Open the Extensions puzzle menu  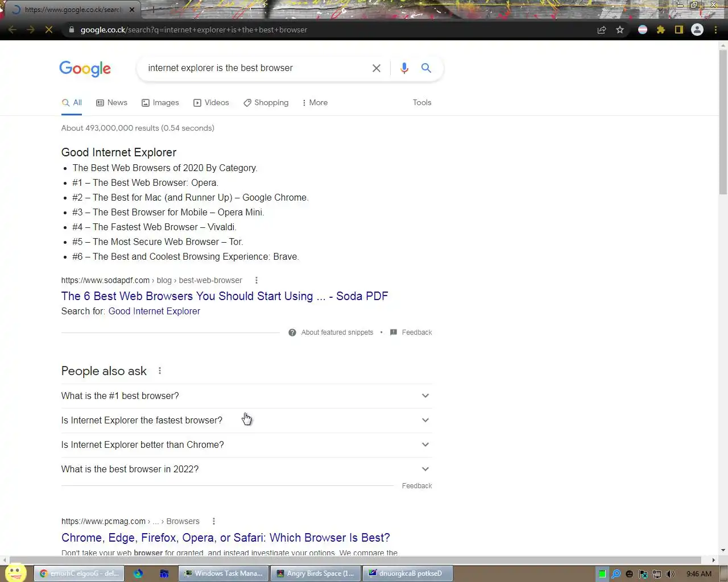click(661, 30)
